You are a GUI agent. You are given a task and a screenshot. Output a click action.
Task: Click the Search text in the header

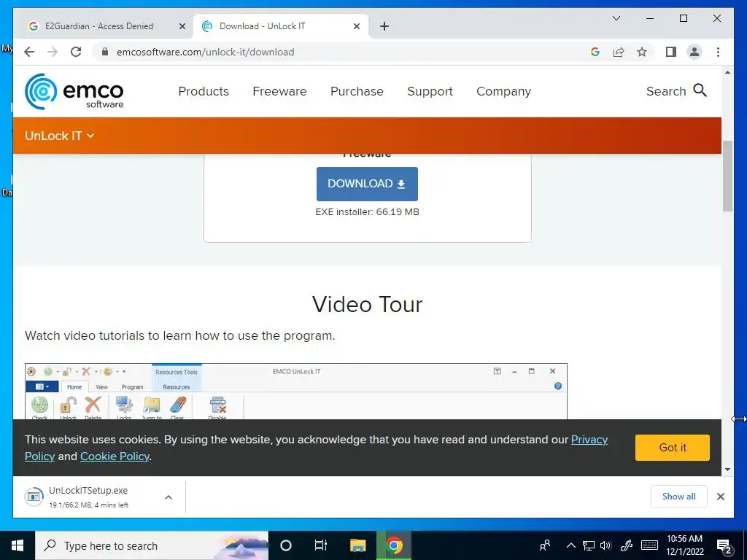tap(666, 91)
